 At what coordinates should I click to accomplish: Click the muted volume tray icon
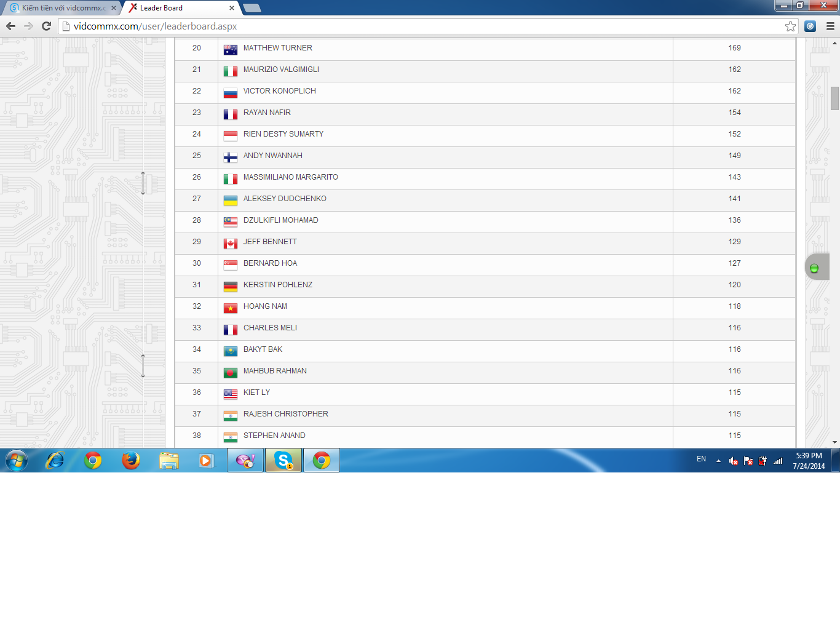click(733, 461)
